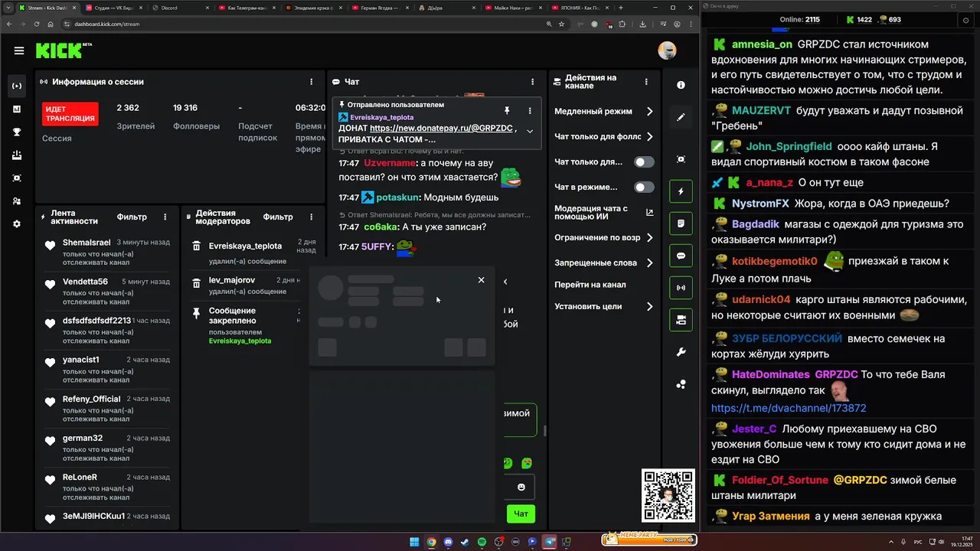Open three-dot menu of 'Действия модераторов'

(311, 217)
